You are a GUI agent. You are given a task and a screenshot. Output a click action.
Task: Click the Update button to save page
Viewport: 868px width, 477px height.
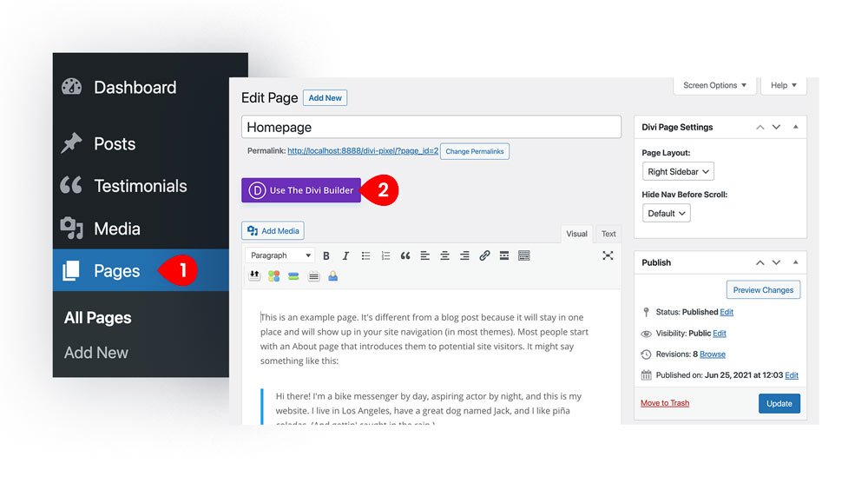pyautogui.click(x=779, y=403)
